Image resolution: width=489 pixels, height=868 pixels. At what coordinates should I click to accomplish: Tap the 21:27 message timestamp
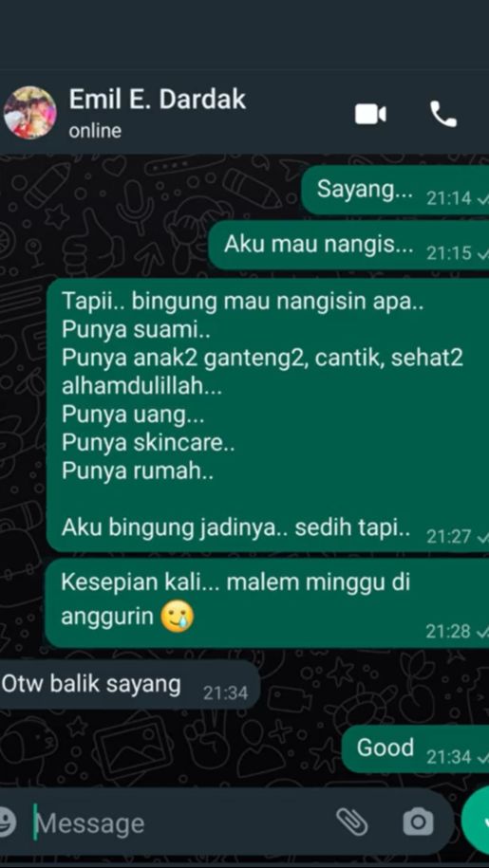[x=449, y=536]
